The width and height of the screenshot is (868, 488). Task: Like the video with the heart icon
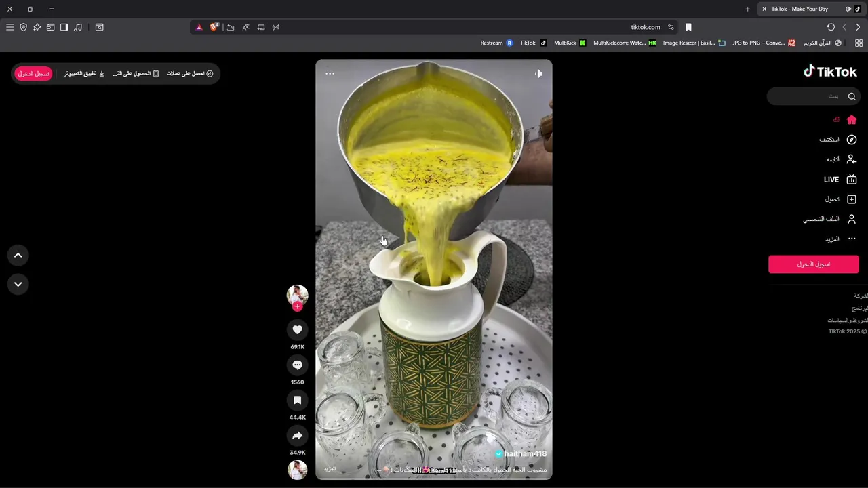coord(297,329)
